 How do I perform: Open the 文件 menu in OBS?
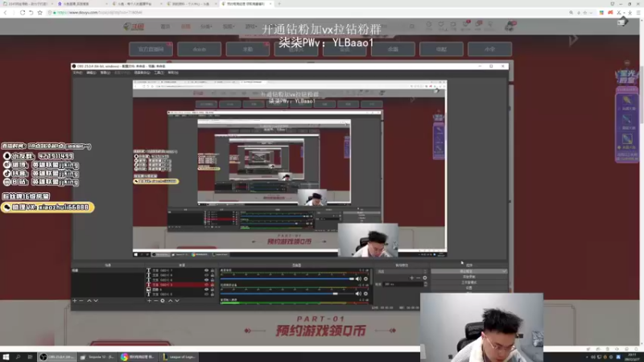click(77, 72)
